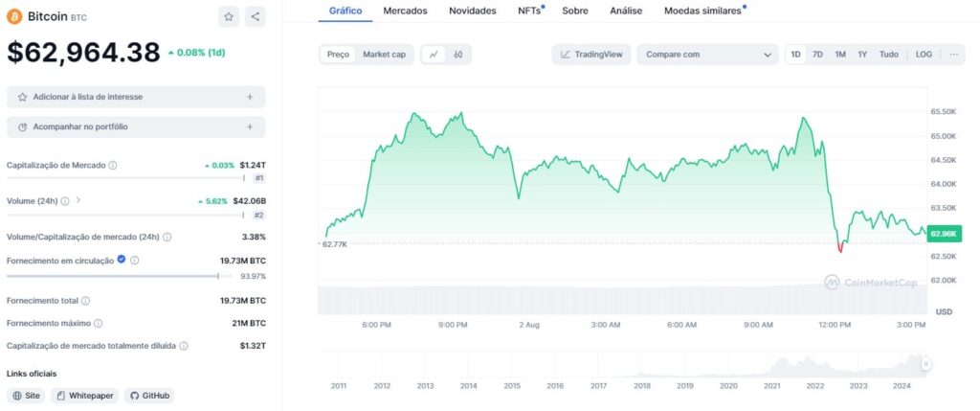Click the $62,964.38 price text

[x=84, y=53]
